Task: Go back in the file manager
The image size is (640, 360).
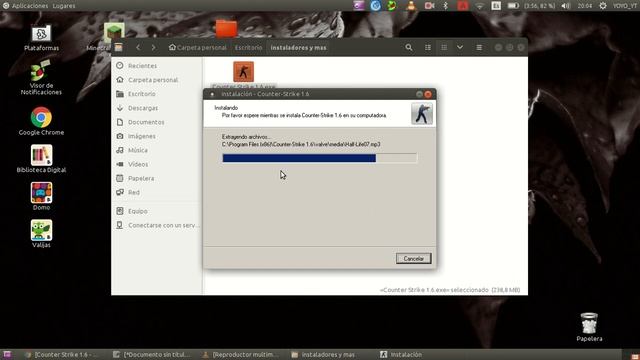Action: coord(138,47)
